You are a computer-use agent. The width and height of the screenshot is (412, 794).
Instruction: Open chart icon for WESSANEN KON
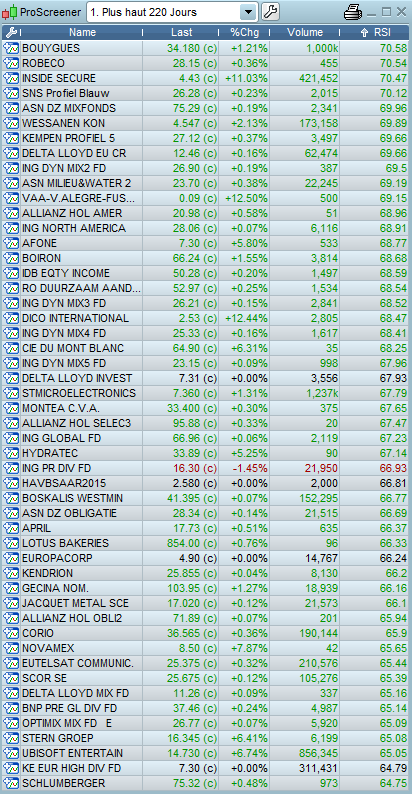pyautogui.click(x=11, y=123)
